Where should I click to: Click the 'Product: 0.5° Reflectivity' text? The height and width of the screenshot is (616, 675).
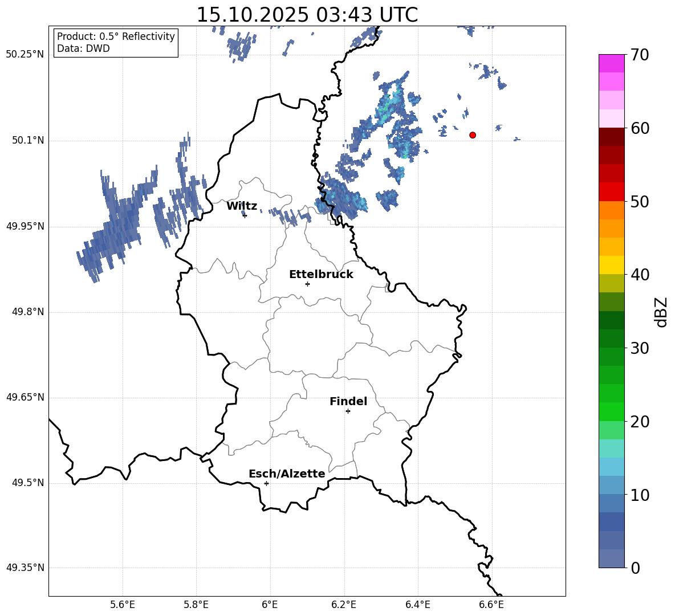click(x=116, y=36)
